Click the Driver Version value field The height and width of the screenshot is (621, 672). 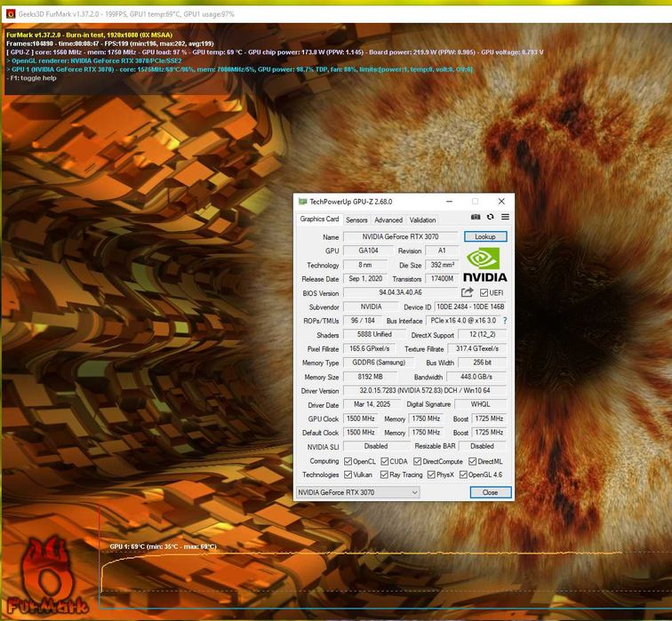(x=425, y=391)
